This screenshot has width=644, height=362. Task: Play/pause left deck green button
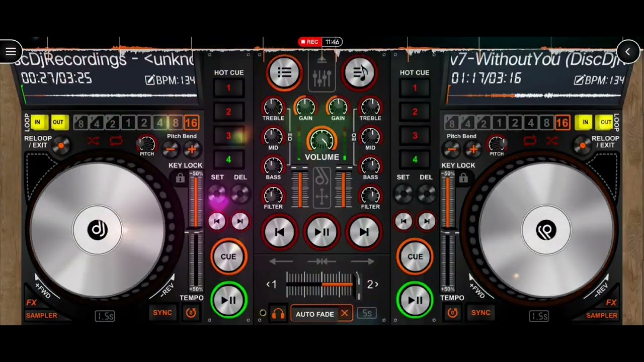228,300
